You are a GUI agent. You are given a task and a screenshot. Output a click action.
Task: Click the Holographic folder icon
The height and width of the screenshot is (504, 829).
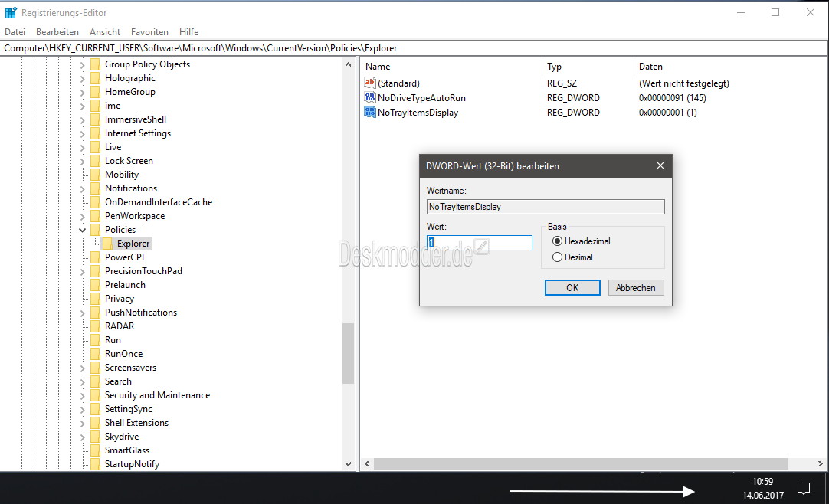click(x=95, y=78)
